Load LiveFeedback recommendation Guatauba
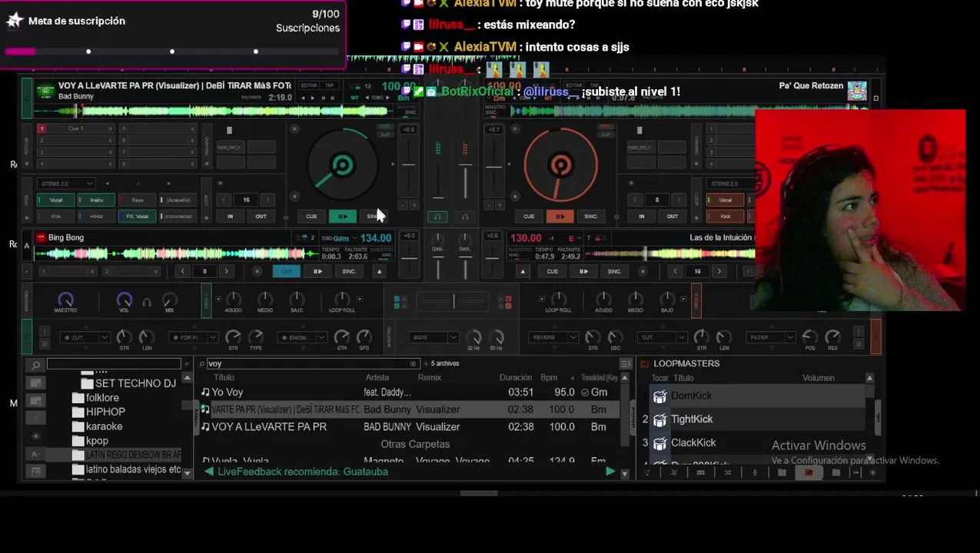980x553 pixels. (x=303, y=472)
